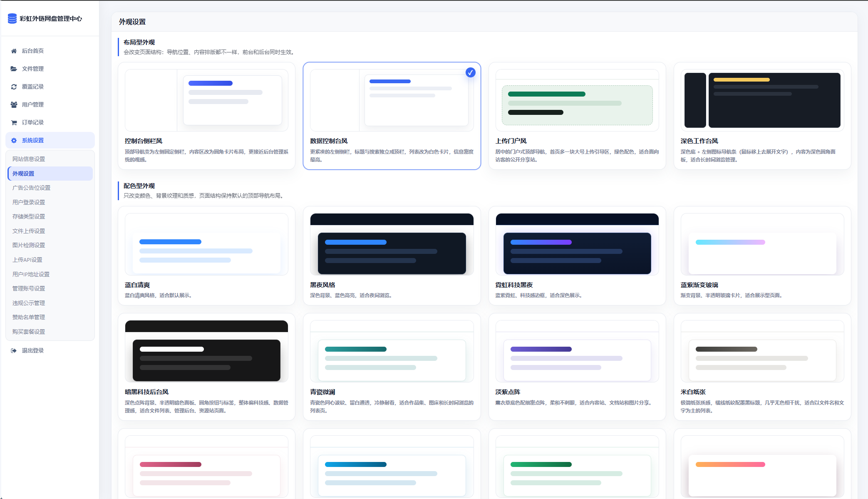The height and width of the screenshot is (499, 868).
Task: Click the database logo icon in header
Action: (x=12, y=18)
